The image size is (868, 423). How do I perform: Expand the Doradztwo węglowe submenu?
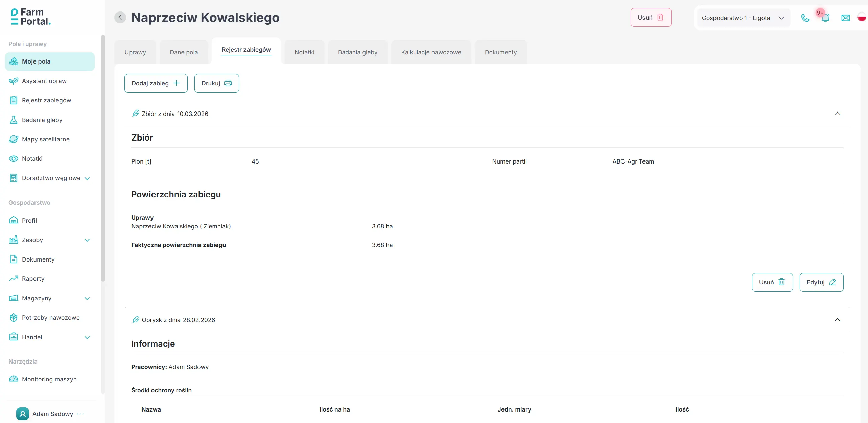tap(87, 178)
